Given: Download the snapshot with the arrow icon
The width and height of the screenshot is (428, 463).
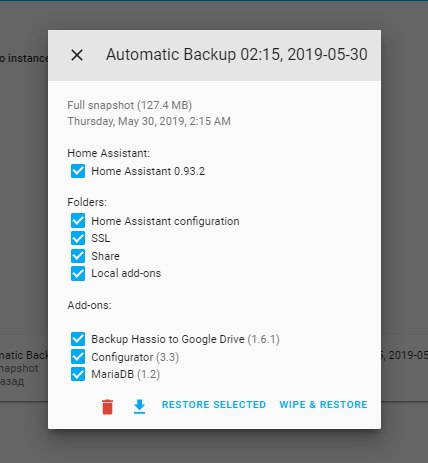Looking at the screenshot, I should click(139, 407).
